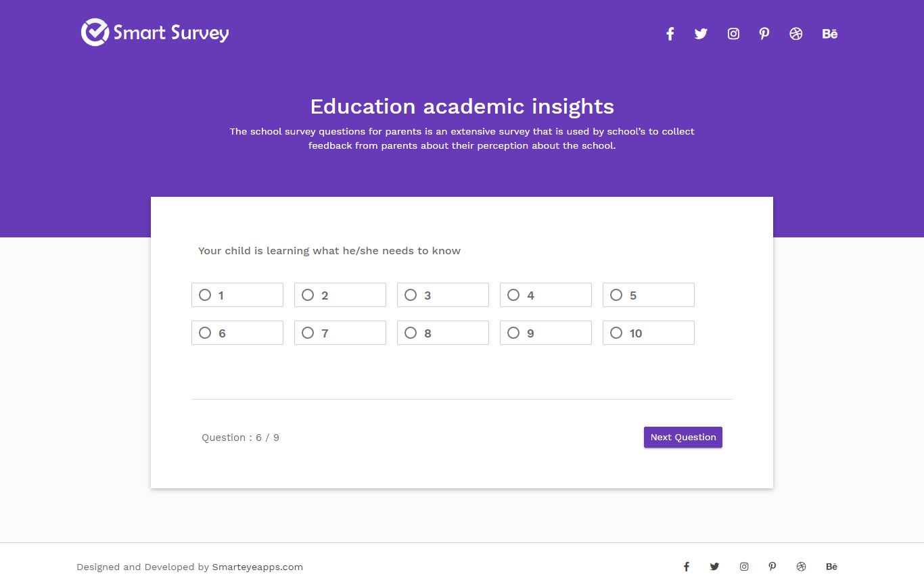
Task: Mark rating 3 as the answer
Action: [x=443, y=295]
